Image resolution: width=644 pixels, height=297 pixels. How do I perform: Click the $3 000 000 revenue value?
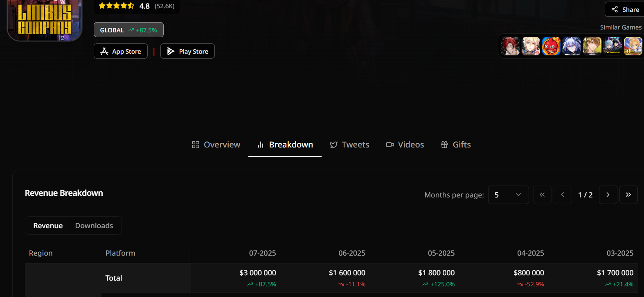[258, 273]
